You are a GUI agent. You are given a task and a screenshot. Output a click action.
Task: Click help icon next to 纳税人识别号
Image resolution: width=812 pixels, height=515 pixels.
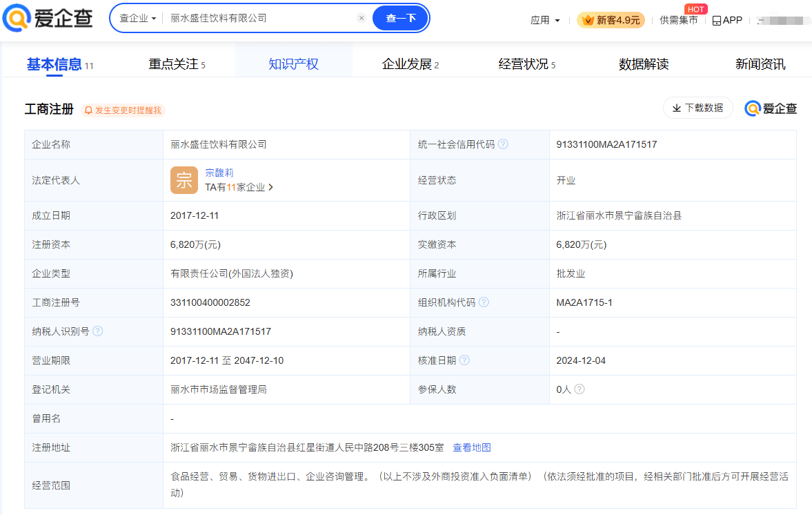pos(97,331)
